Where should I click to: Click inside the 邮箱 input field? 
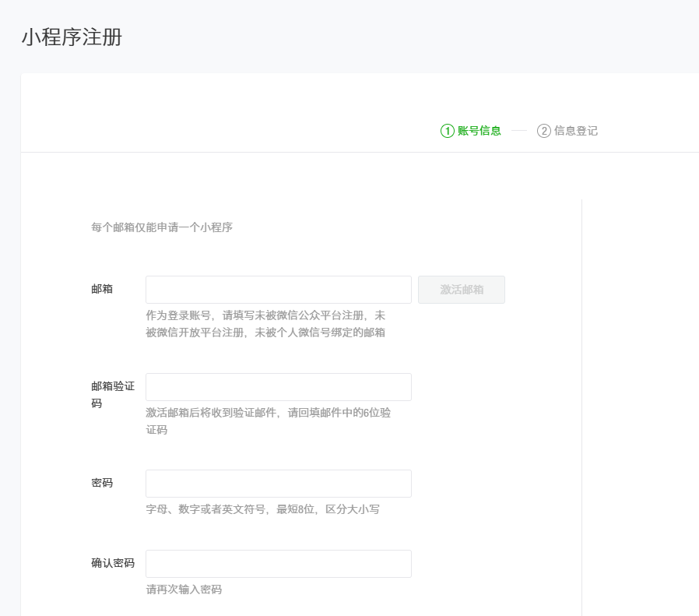278,289
